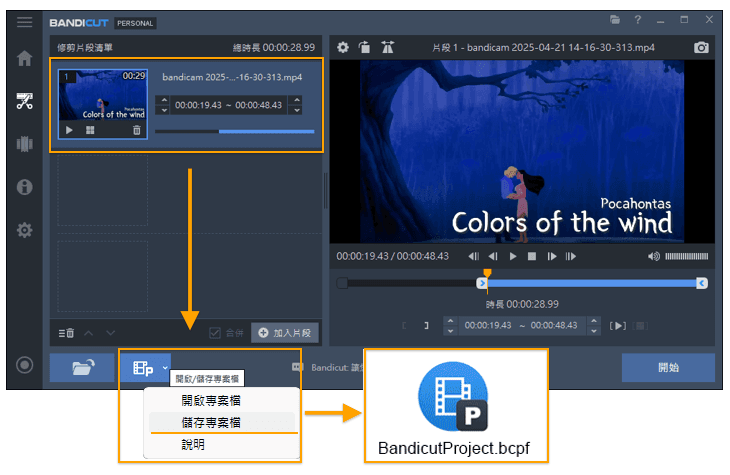Stop the preview playback

pos(532,256)
